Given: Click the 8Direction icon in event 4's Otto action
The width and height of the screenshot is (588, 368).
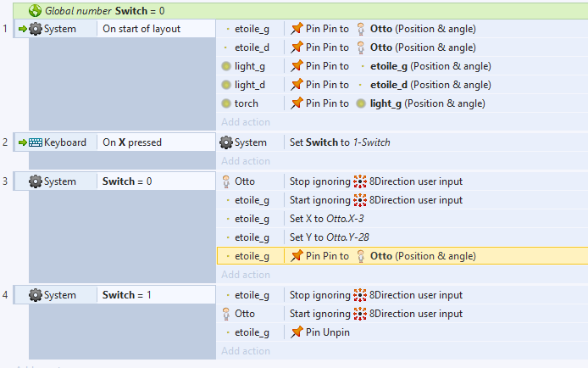Looking at the screenshot, I should click(x=361, y=314).
